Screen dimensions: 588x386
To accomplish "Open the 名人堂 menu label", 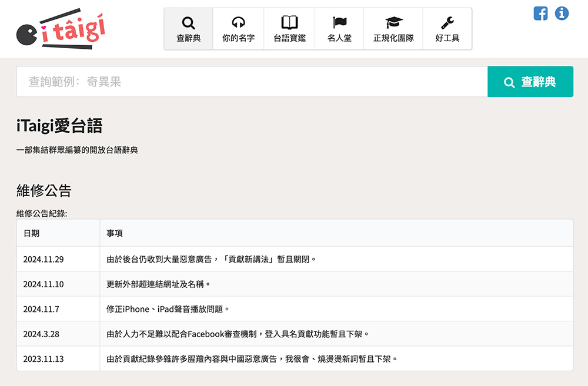I will pos(339,38).
